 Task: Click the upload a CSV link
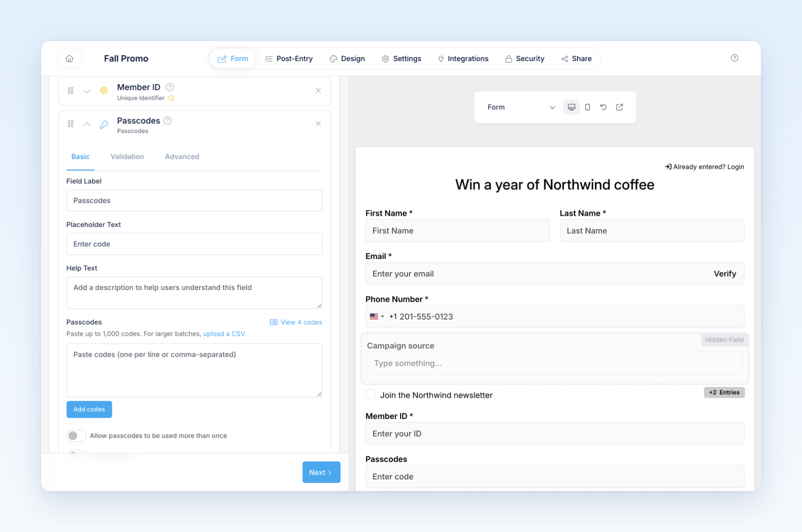[224, 334]
